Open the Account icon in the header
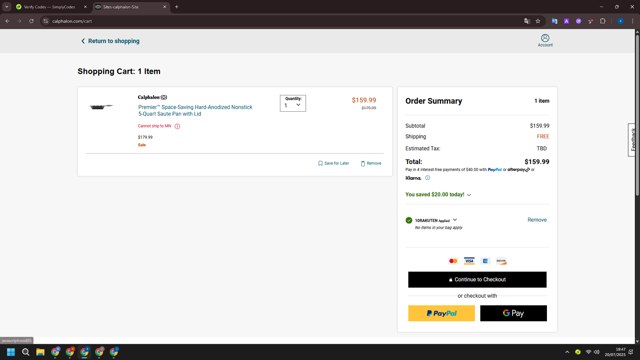The height and width of the screenshot is (360, 640). click(545, 40)
